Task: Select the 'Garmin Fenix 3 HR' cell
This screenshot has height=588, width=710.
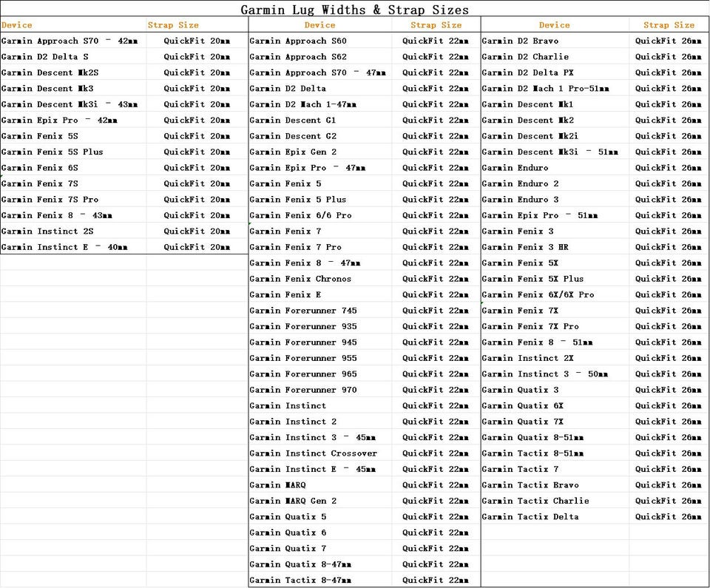Action: (x=555, y=247)
